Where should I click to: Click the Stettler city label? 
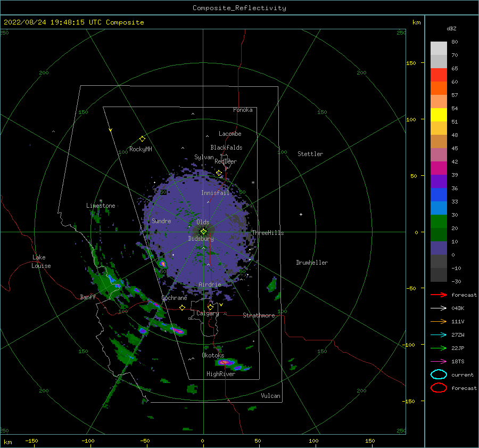point(310,154)
